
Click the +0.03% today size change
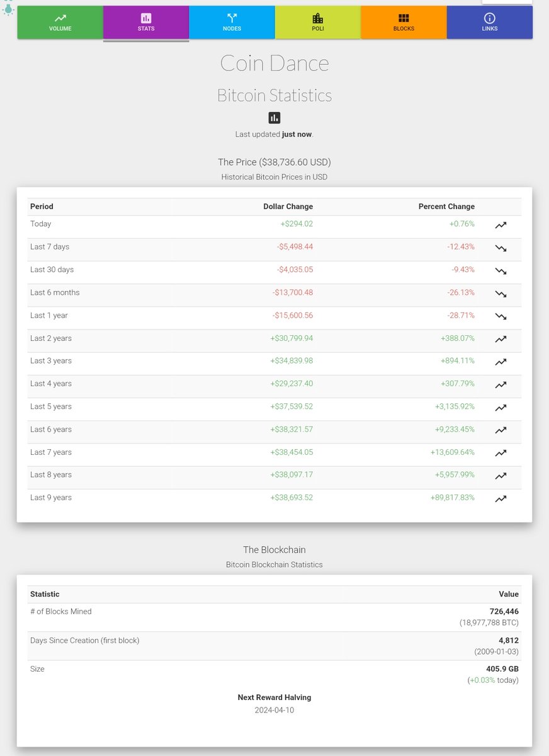click(x=493, y=680)
